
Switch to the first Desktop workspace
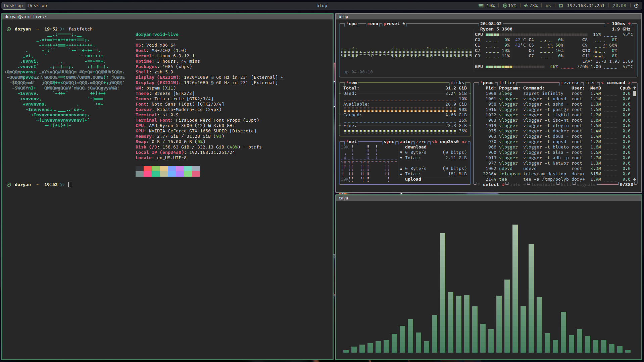point(13,6)
